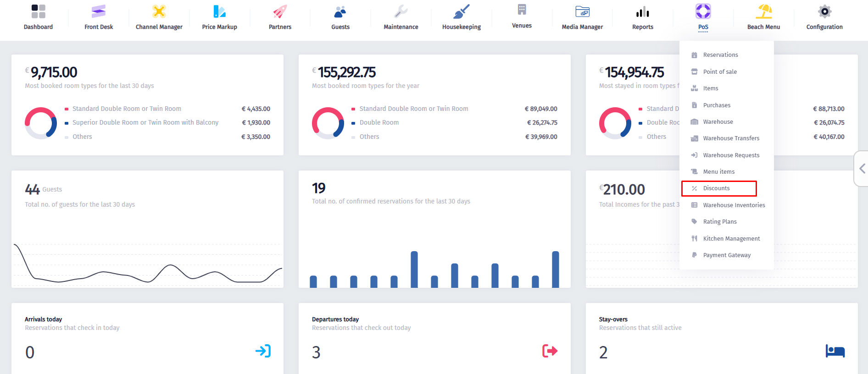Open the Media Manager icon
The width and height of the screenshot is (868, 374).
tap(582, 11)
